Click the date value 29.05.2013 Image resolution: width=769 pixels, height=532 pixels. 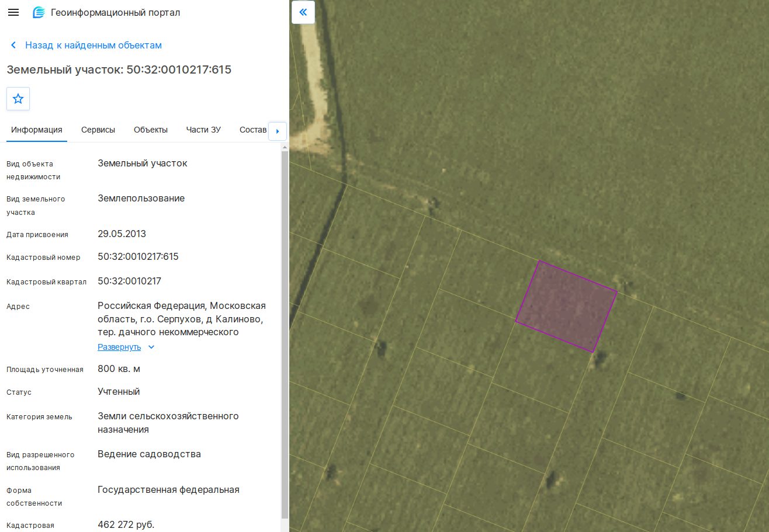point(122,234)
